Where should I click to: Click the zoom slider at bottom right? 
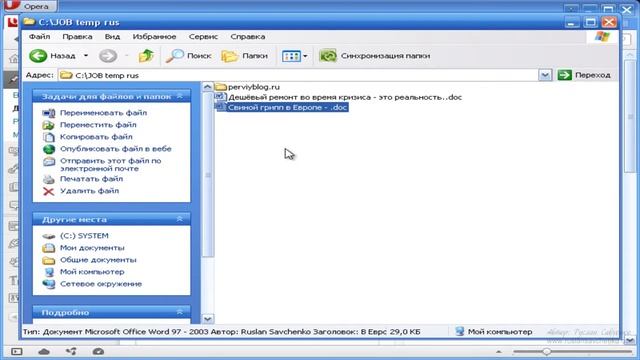click(547, 351)
